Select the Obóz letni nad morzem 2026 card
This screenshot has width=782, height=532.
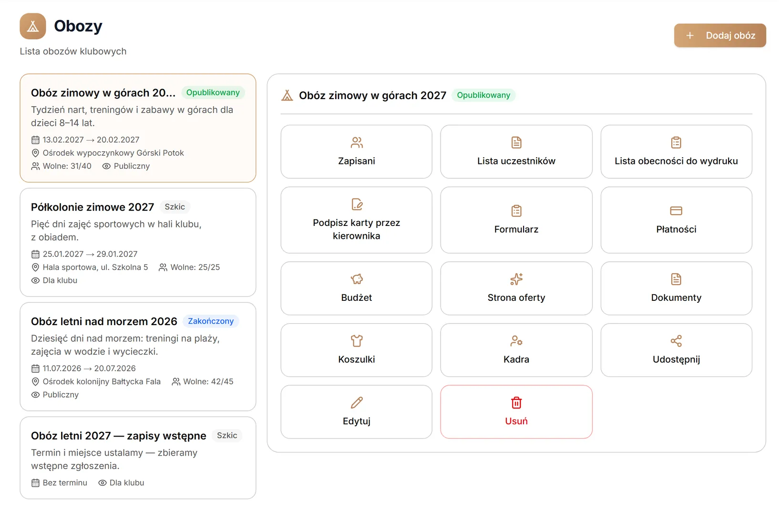click(138, 357)
